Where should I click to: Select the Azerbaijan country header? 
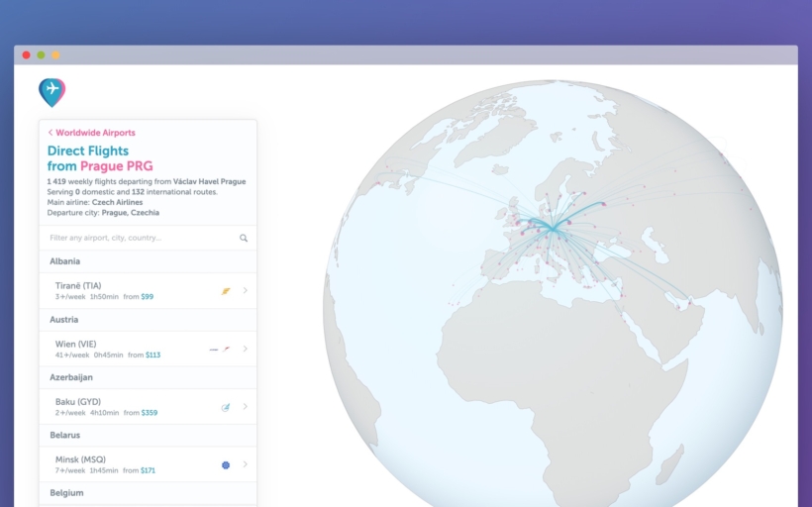tap(148, 377)
